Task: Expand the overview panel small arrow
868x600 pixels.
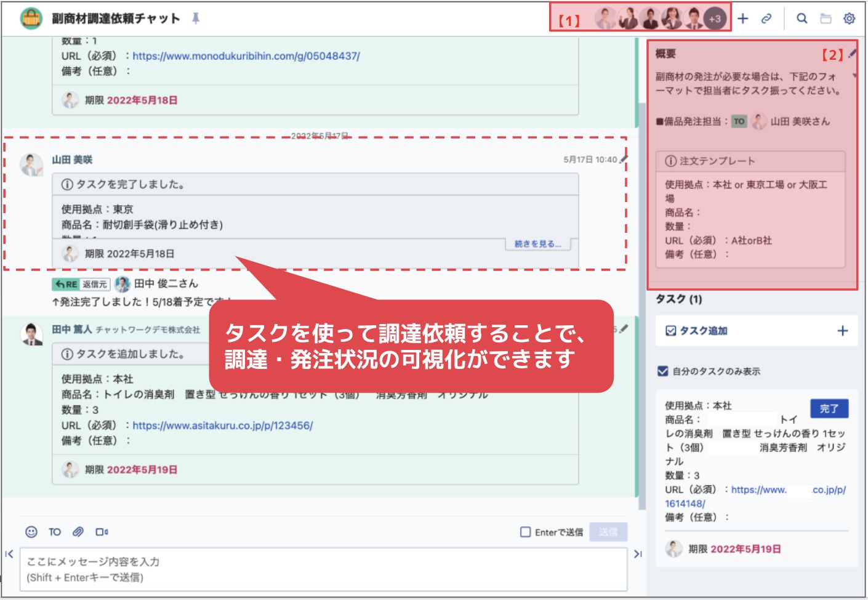Action: (854, 75)
